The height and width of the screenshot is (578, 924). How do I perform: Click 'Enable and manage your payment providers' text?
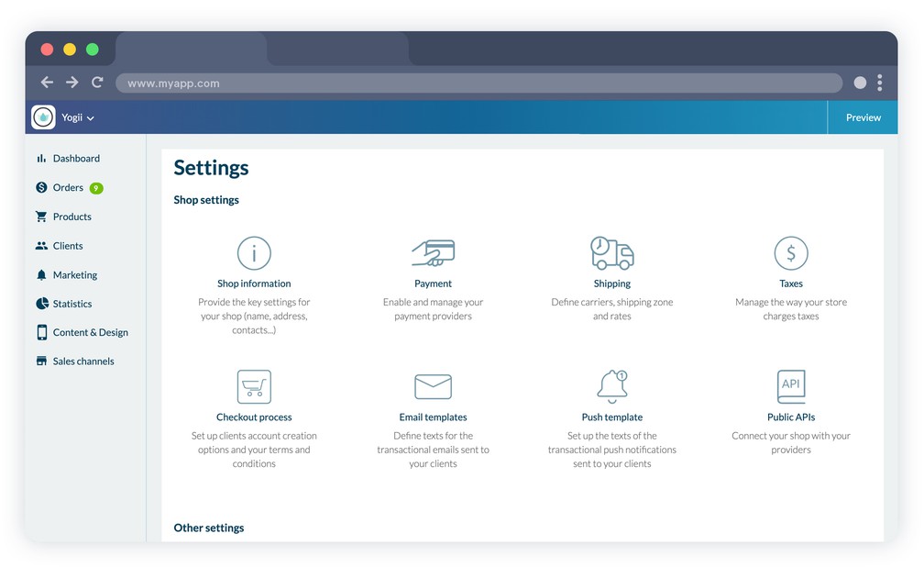tap(433, 309)
